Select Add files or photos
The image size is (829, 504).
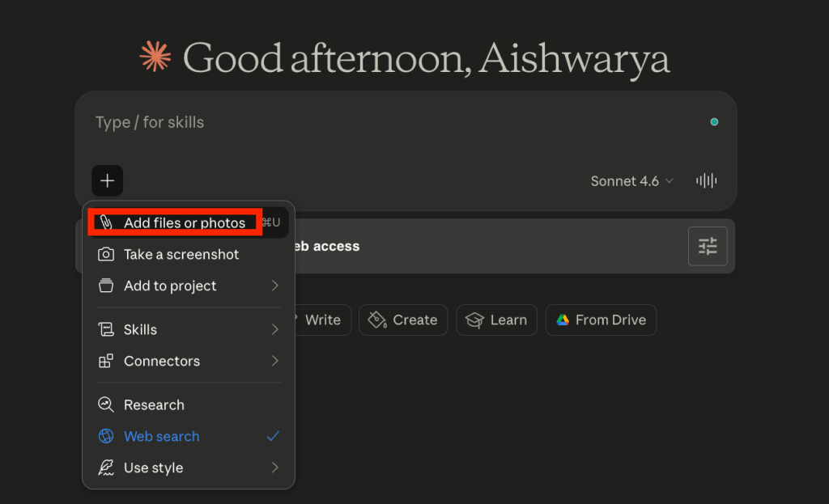tap(189, 222)
